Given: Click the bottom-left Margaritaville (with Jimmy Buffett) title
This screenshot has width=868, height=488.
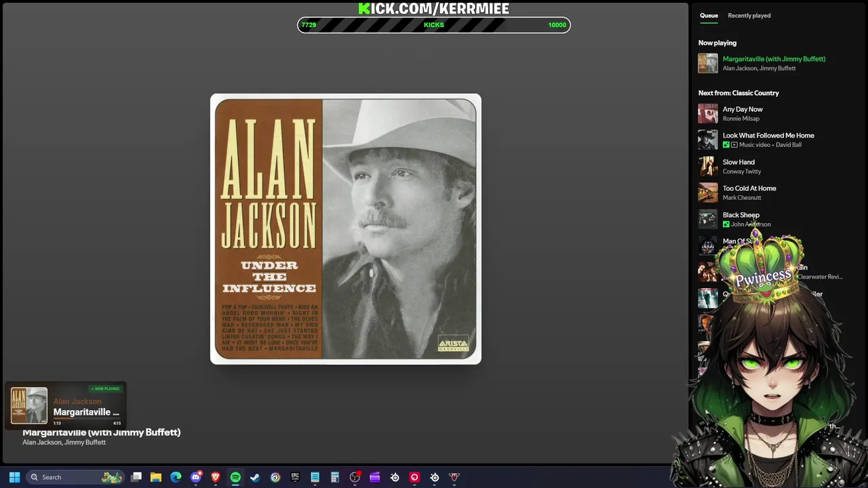Looking at the screenshot, I should point(102,432).
